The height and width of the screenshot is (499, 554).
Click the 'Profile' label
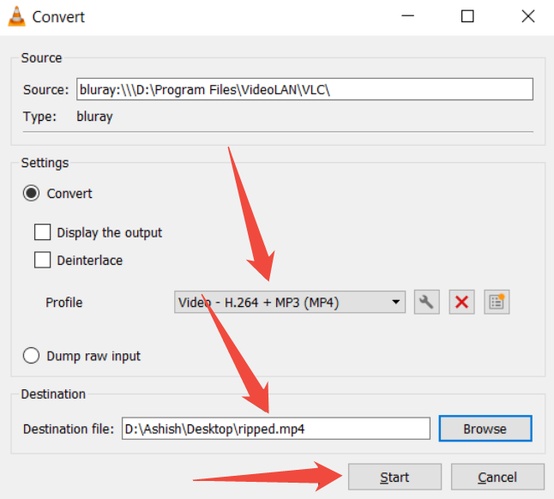tap(64, 303)
